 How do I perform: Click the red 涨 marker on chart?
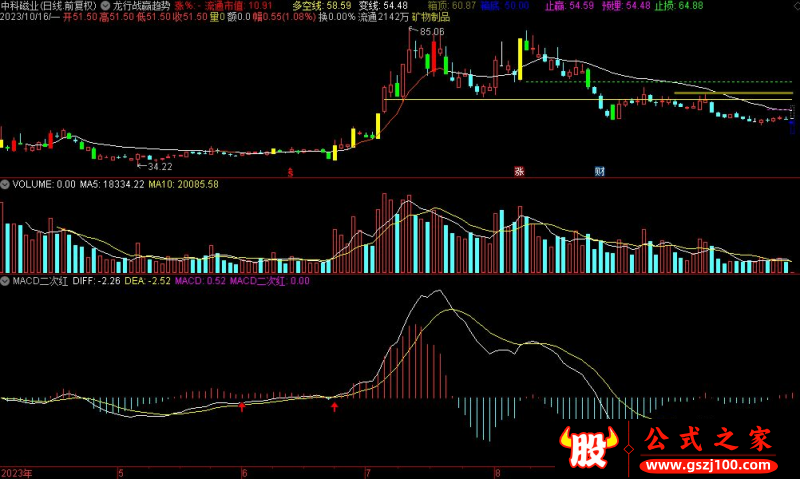(519, 171)
